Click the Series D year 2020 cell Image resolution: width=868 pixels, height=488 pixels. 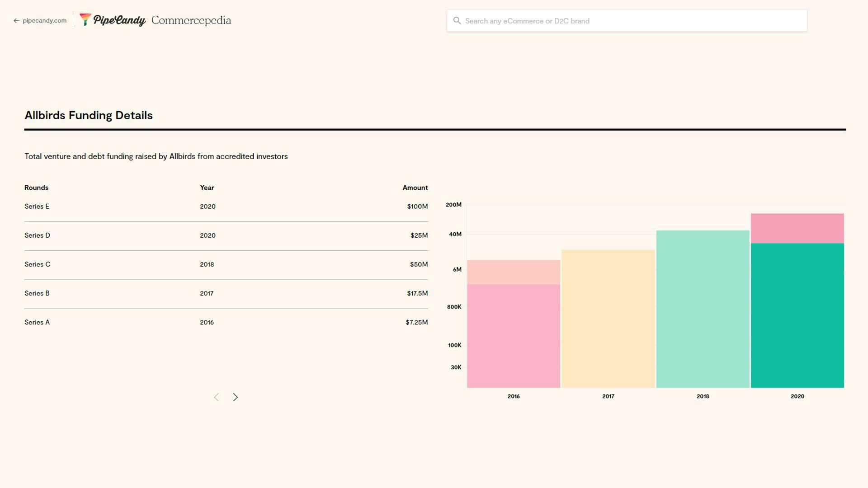coord(208,235)
